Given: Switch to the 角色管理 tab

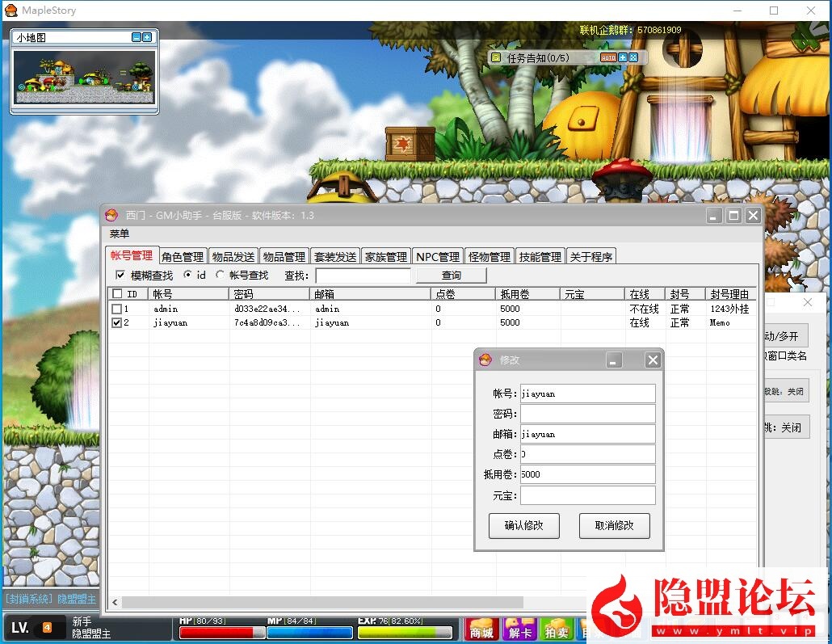Looking at the screenshot, I should click(x=183, y=257).
